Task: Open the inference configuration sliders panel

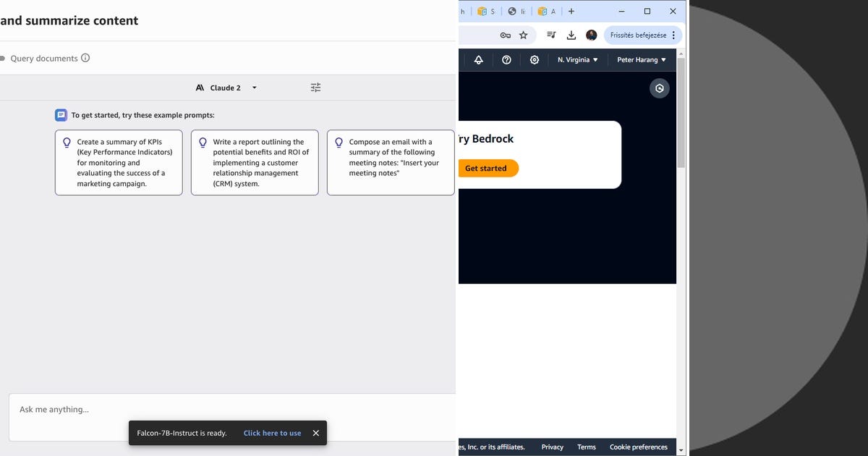Action: pyautogui.click(x=315, y=87)
